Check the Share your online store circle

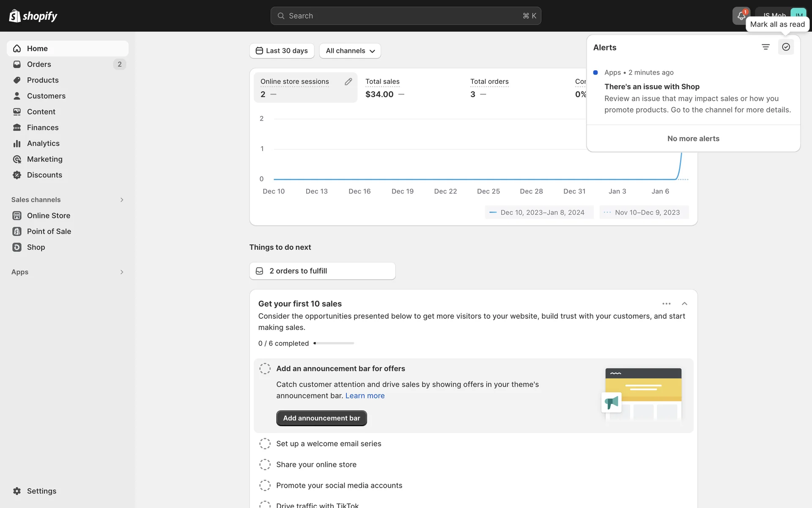pyautogui.click(x=265, y=464)
